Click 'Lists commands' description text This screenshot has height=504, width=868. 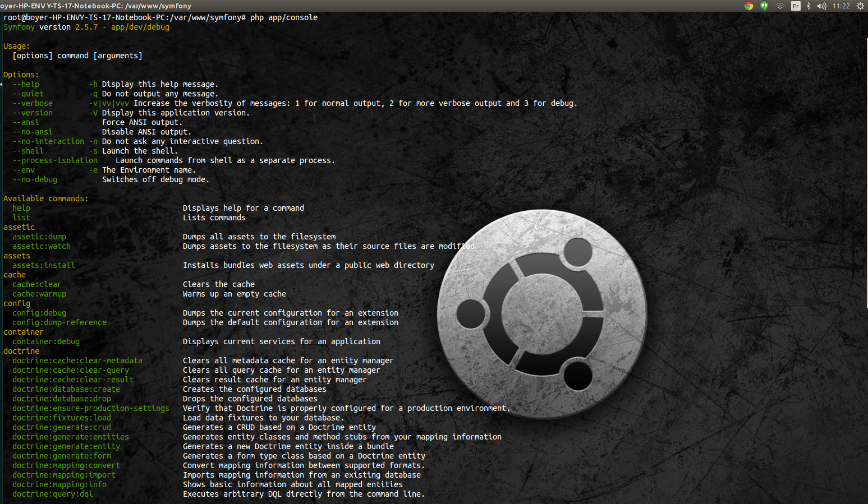(x=214, y=218)
